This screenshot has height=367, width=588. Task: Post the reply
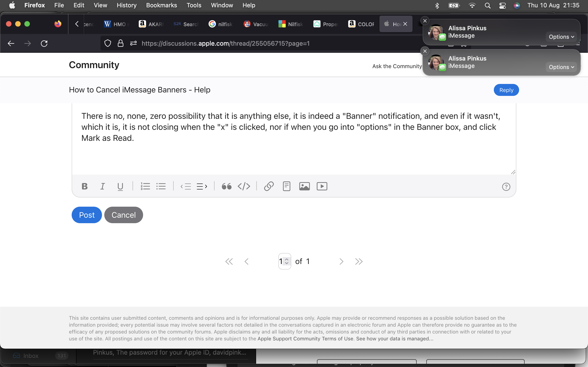point(87,215)
